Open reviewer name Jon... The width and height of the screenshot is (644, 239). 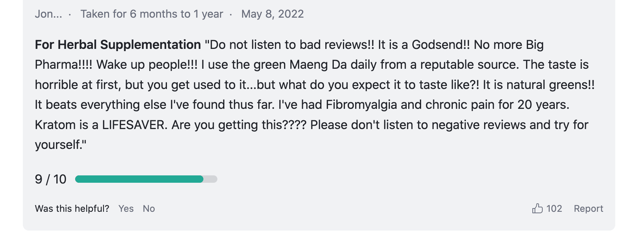48,14
